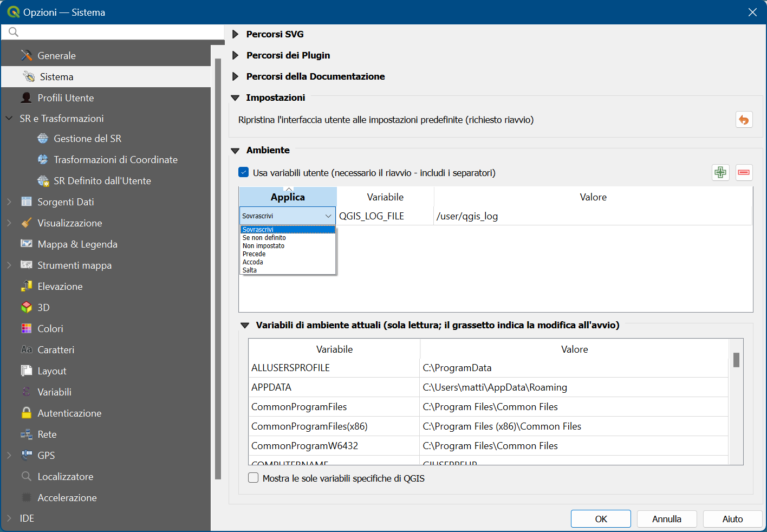Click the Variabili epsilon icon
The image size is (767, 532).
pyautogui.click(x=27, y=392)
